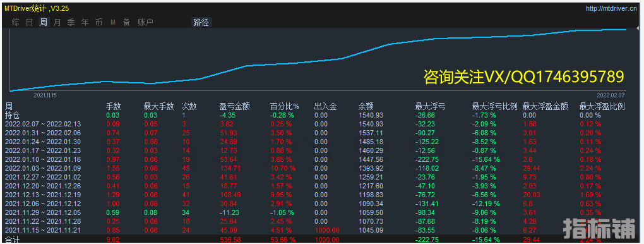The image size is (644, 244).
Task: Select week row 2021.12.06 ~ 2021.12.12
Action: 43,204
